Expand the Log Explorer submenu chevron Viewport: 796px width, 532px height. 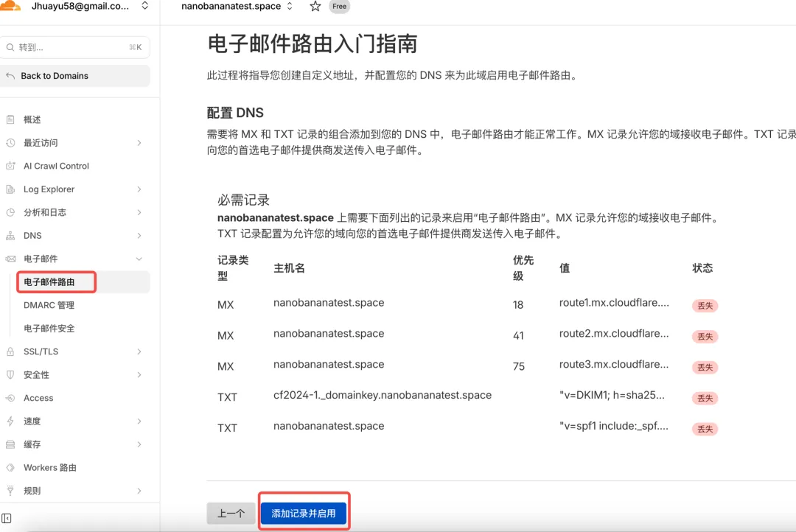139,189
